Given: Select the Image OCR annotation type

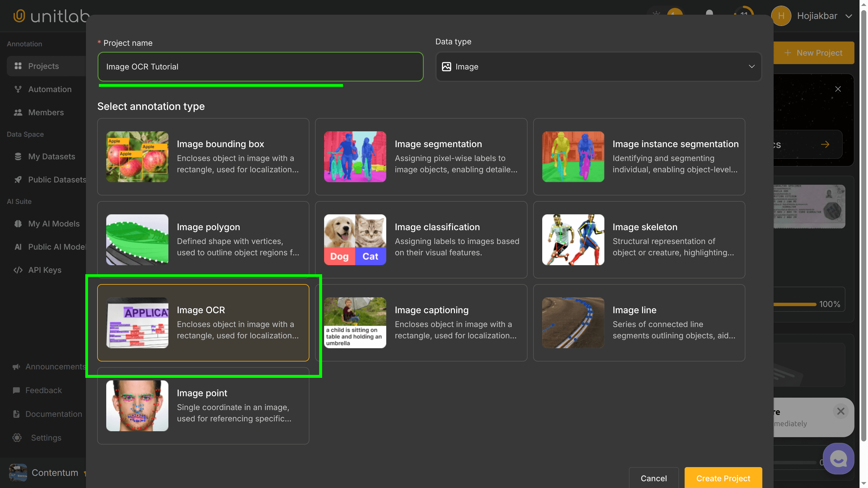Looking at the screenshot, I should coord(203,323).
